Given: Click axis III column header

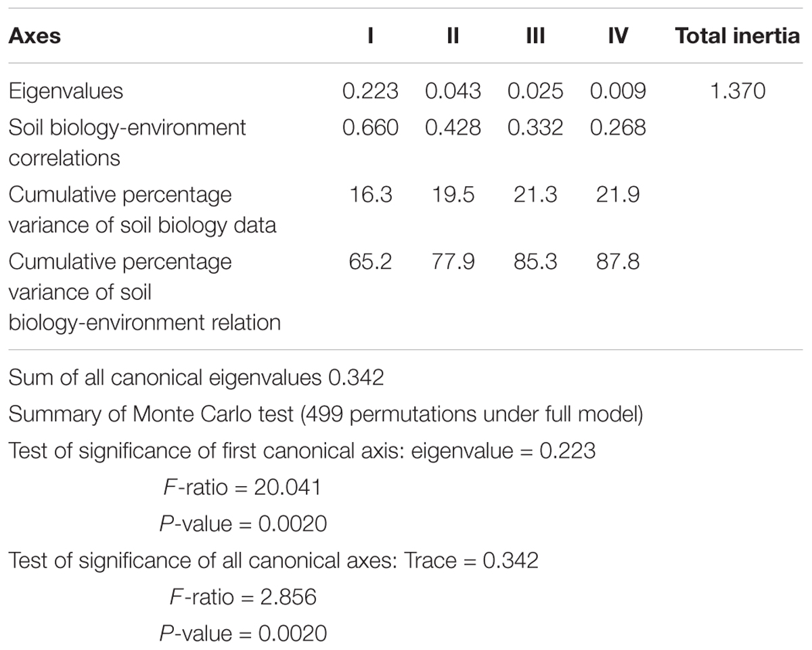Looking at the screenshot, I should [535, 36].
